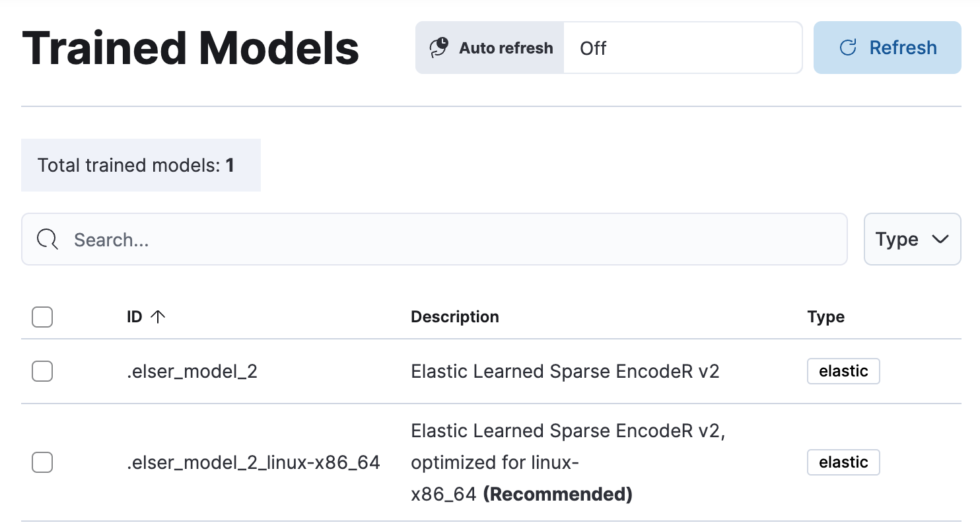Click the chevron icon on the Type filter
The height and width of the screenshot is (531, 980).
pyautogui.click(x=940, y=239)
